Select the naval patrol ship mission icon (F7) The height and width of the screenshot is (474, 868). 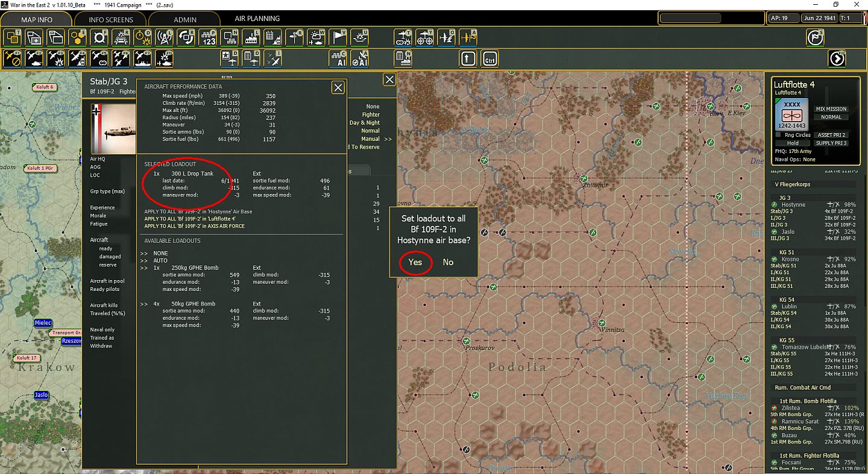143,58
